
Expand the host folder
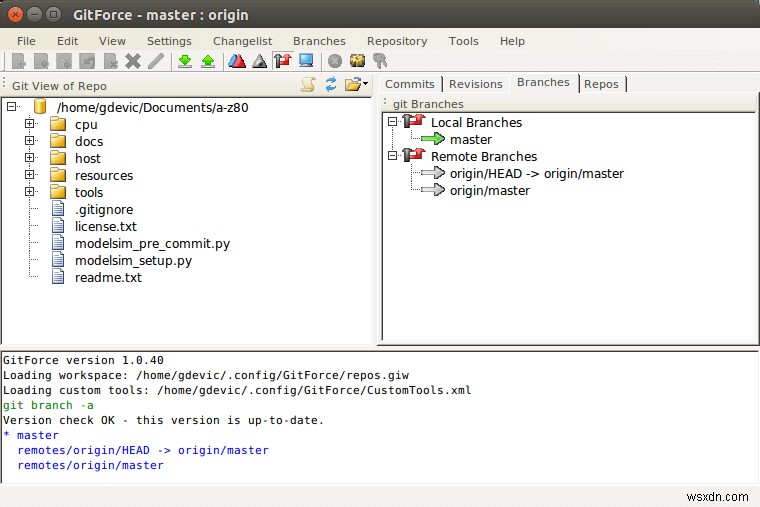(x=30, y=158)
